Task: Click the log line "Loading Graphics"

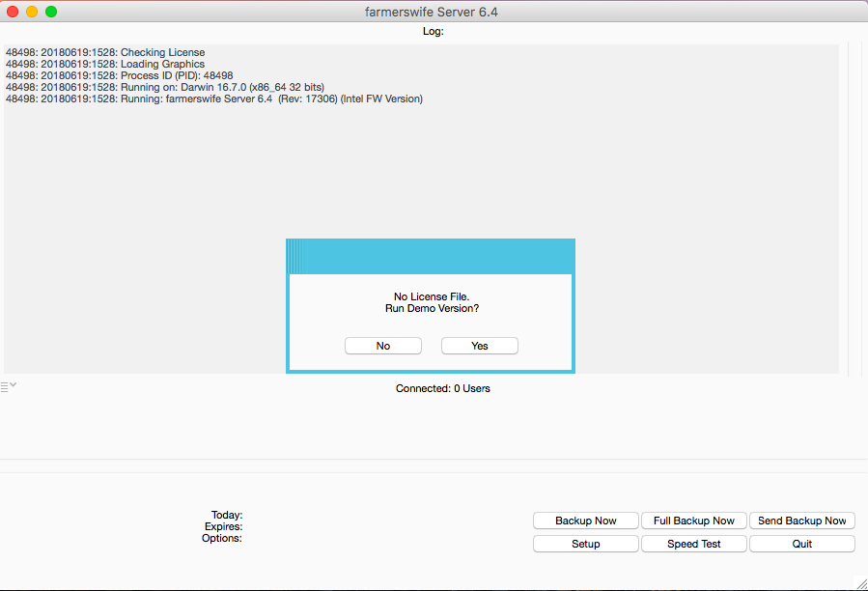Action: (105, 64)
